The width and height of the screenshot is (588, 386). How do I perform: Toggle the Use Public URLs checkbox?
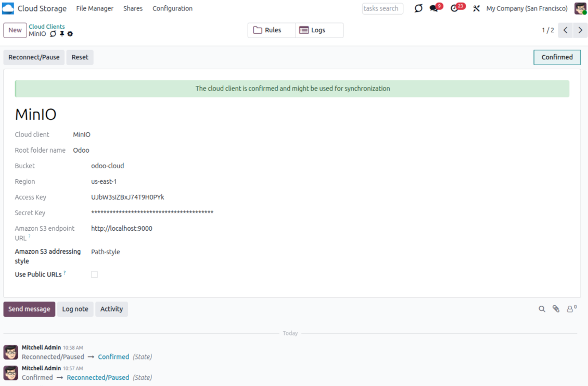95,275
